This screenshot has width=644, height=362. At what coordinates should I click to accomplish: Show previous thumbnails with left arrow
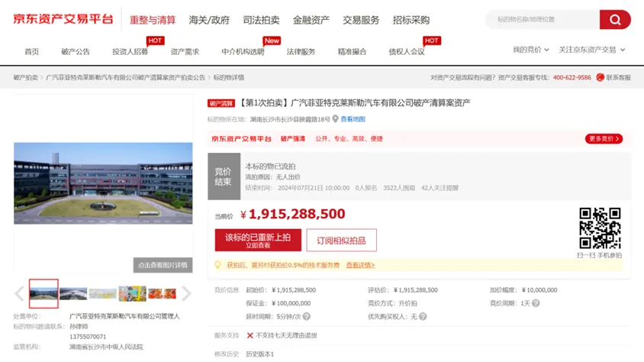tap(19, 293)
